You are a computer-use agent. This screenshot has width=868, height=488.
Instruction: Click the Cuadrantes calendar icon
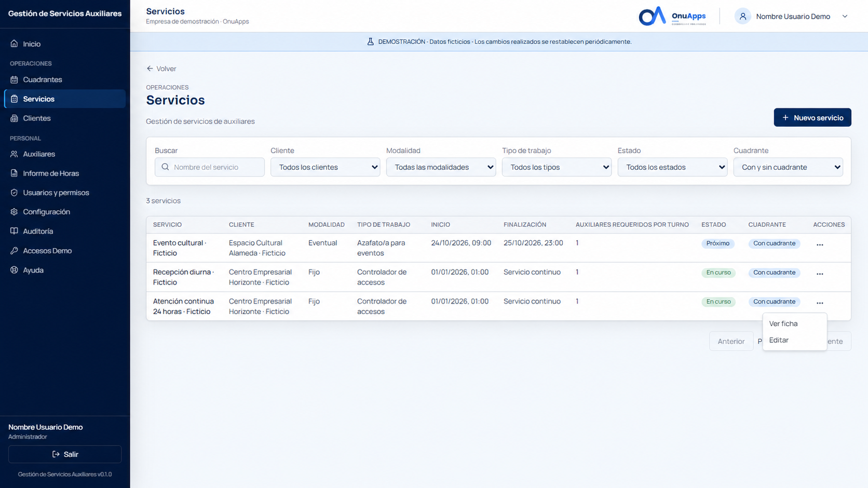pyautogui.click(x=14, y=79)
